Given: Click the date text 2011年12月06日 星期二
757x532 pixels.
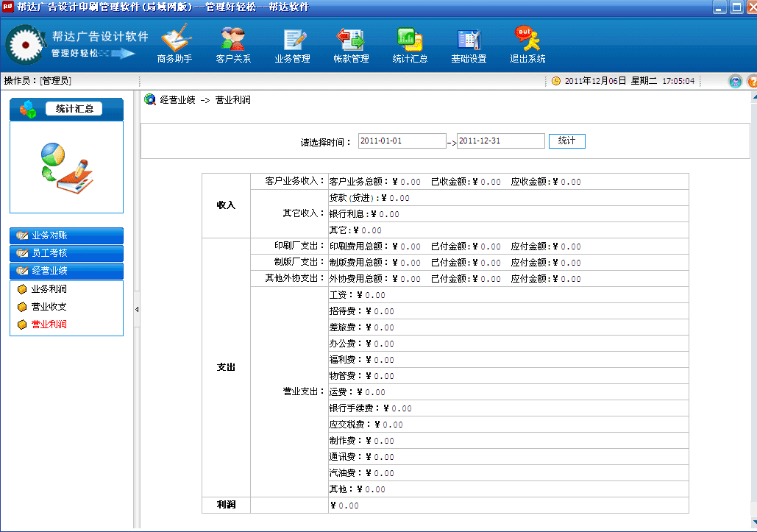Looking at the screenshot, I should (611, 81).
